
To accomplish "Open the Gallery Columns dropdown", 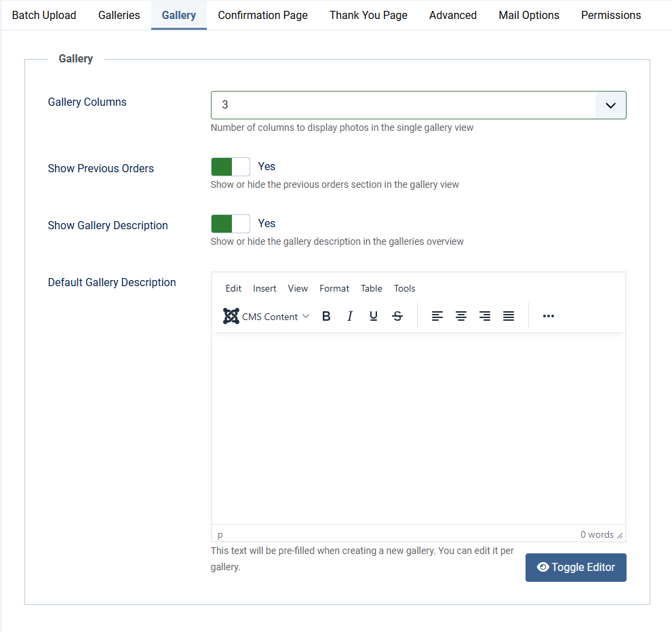I will click(x=418, y=105).
